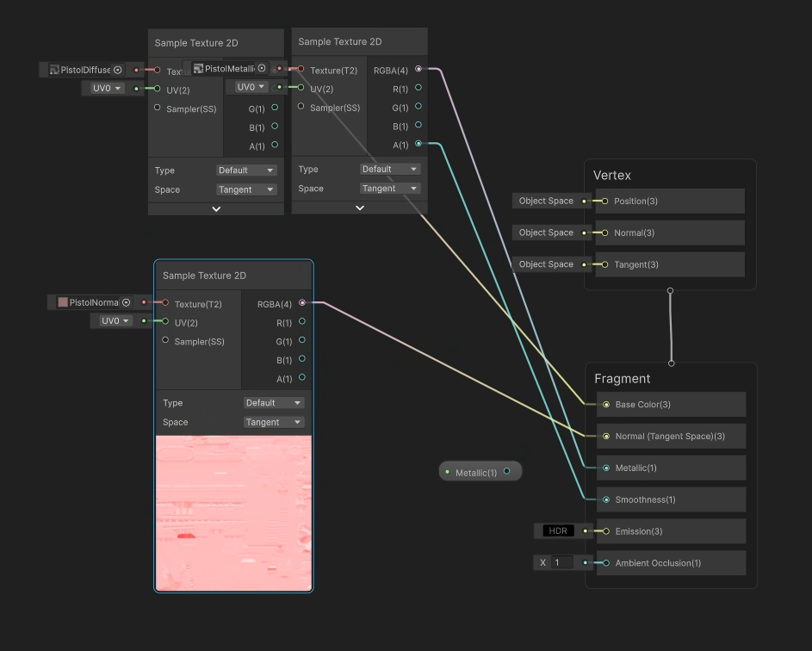812x651 pixels.
Task: Select the Metallic(1) property node
Action: point(480,471)
